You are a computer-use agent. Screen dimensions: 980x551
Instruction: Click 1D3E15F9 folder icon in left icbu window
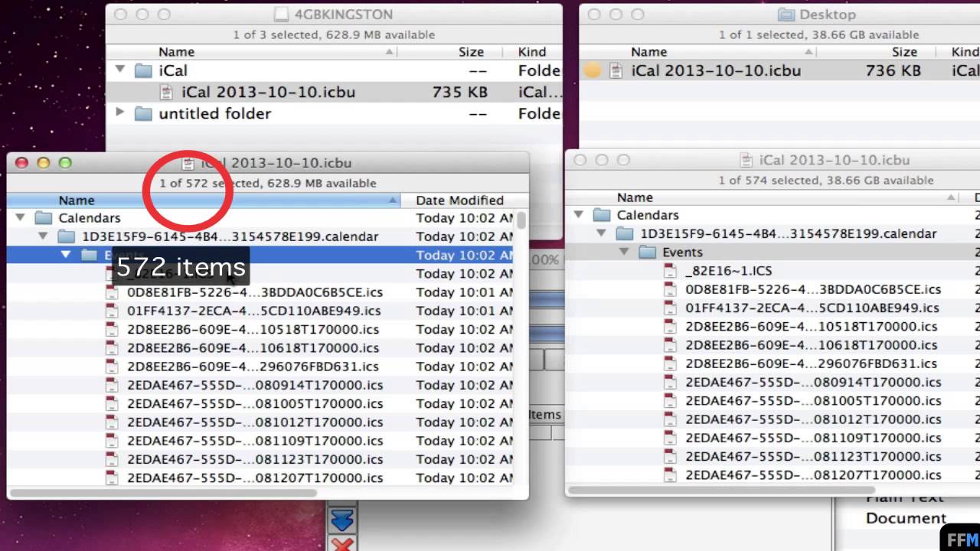67,236
